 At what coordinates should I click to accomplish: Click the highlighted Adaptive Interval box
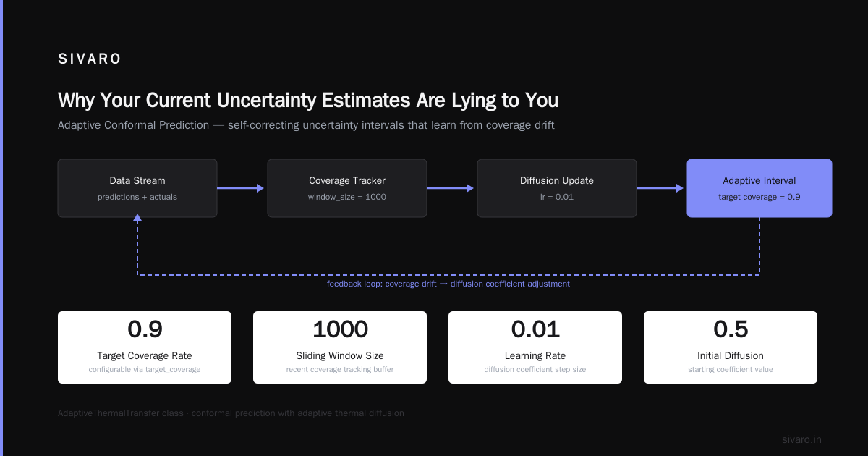[x=759, y=188]
